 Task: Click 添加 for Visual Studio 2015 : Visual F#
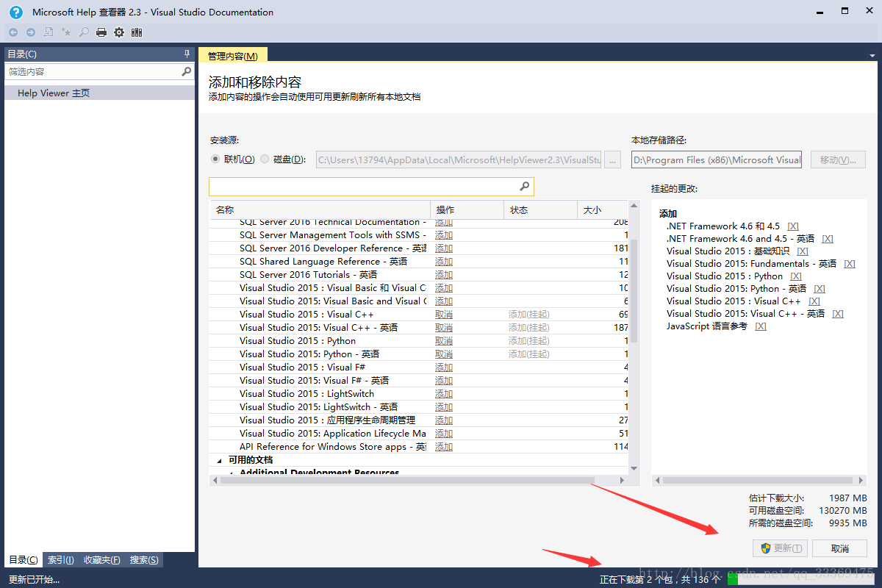(444, 367)
